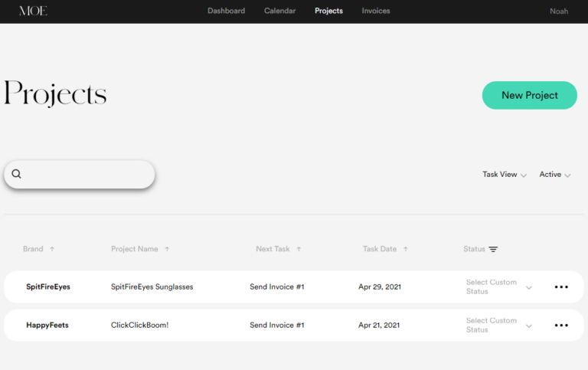Sort by Next Task arrow icon
Image resolution: width=588 pixels, height=370 pixels.
[x=299, y=249]
